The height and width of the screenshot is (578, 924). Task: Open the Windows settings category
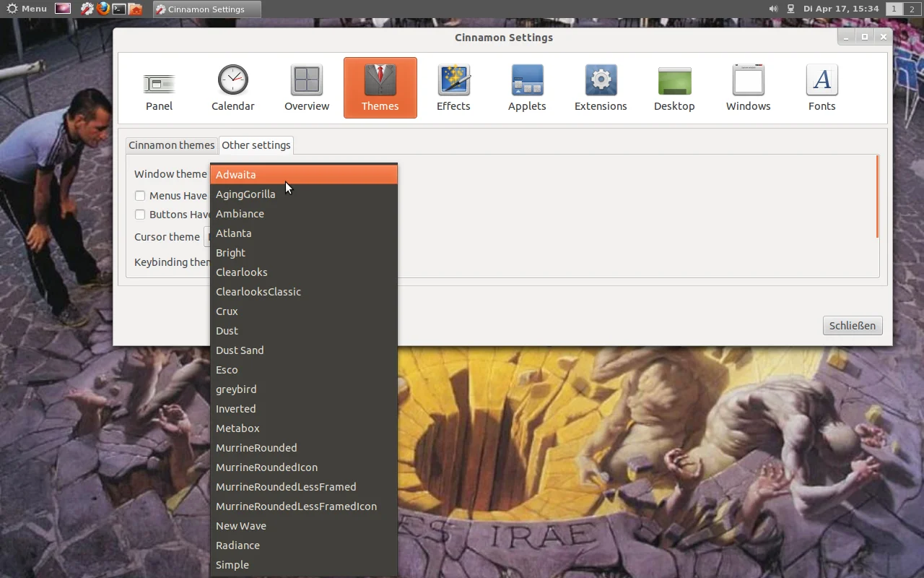[748, 88]
